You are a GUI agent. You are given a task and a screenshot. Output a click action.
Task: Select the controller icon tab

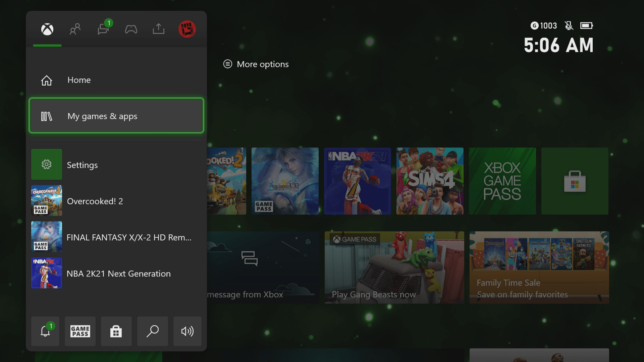(131, 29)
